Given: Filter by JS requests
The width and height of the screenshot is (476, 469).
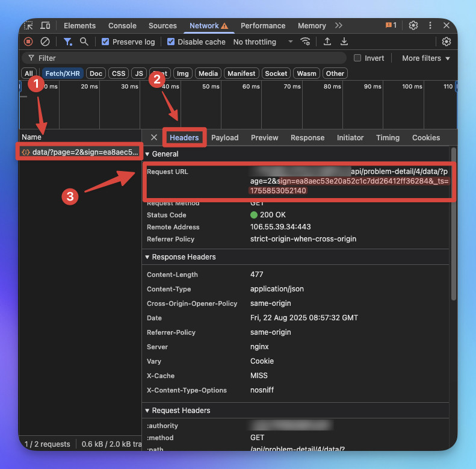Looking at the screenshot, I should [x=139, y=73].
